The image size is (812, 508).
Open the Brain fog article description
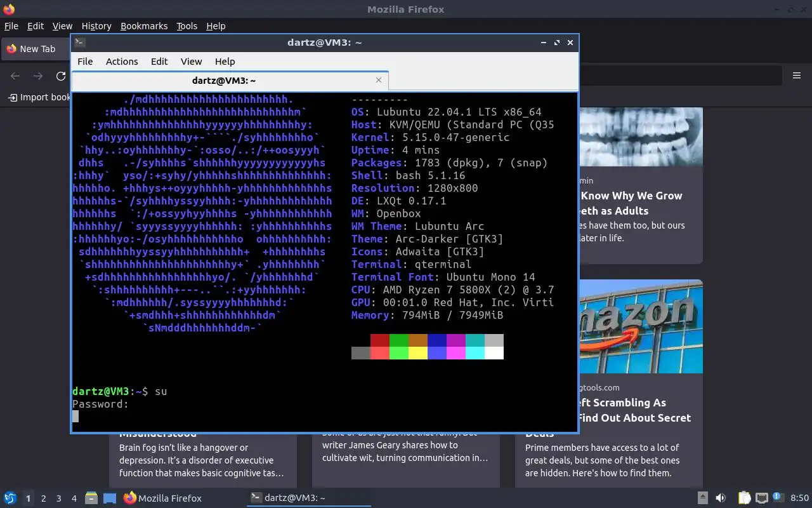201,460
